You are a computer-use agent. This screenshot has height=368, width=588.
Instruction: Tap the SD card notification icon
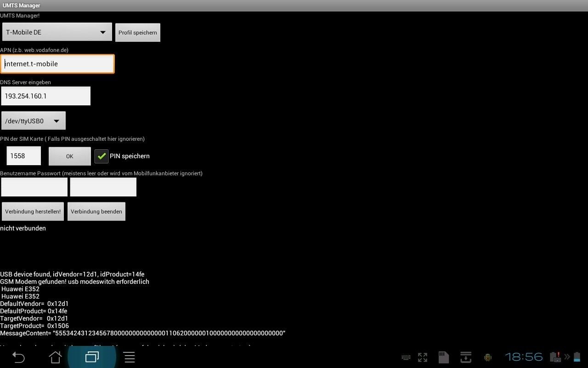[x=443, y=357]
